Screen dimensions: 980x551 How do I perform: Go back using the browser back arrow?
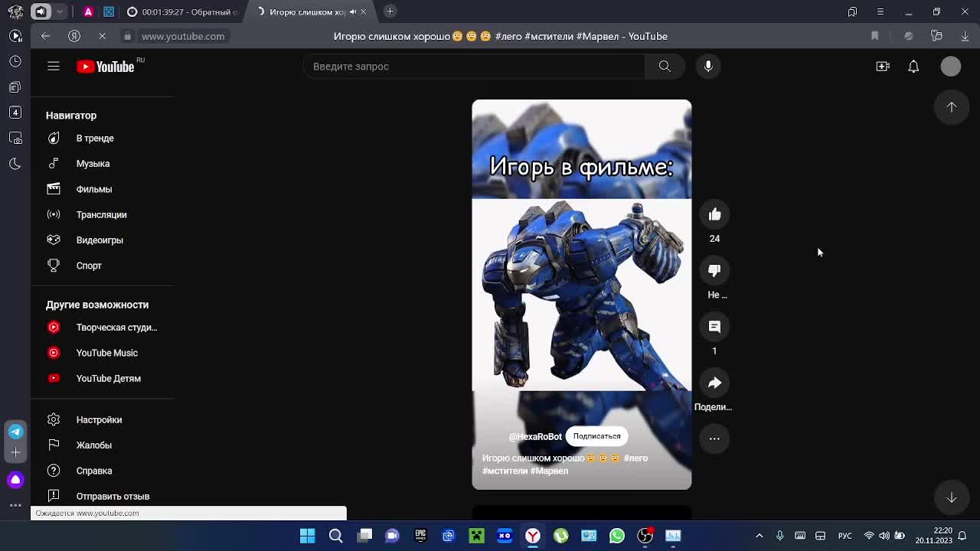click(45, 36)
